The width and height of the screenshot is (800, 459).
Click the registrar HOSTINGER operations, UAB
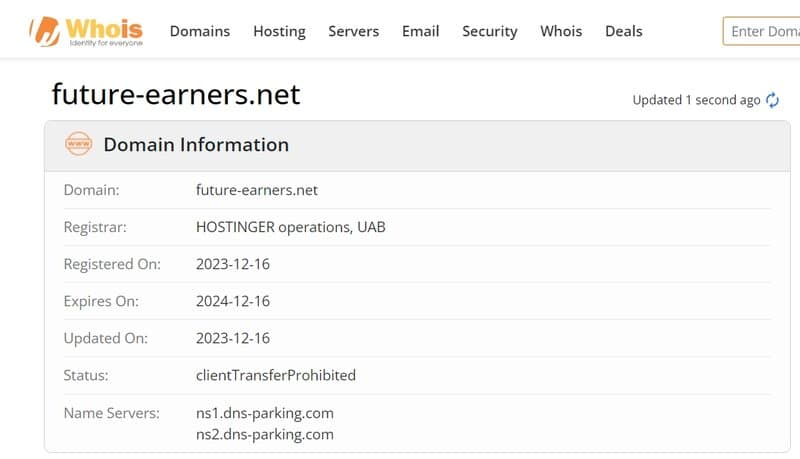[x=291, y=227]
